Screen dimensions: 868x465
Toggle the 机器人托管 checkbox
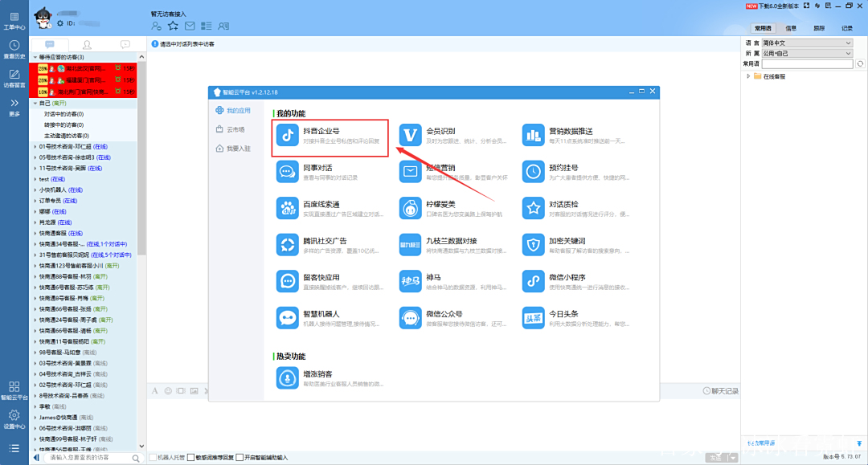[153, 457]
